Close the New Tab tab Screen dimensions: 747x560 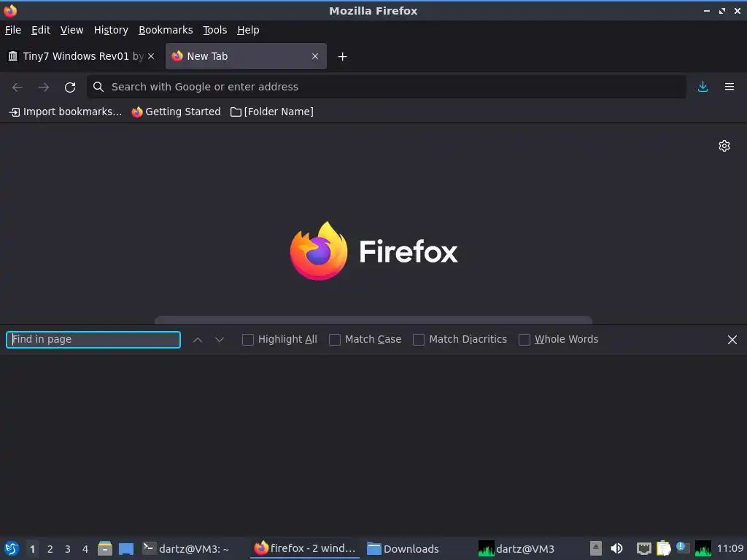(x=315, y=56)
